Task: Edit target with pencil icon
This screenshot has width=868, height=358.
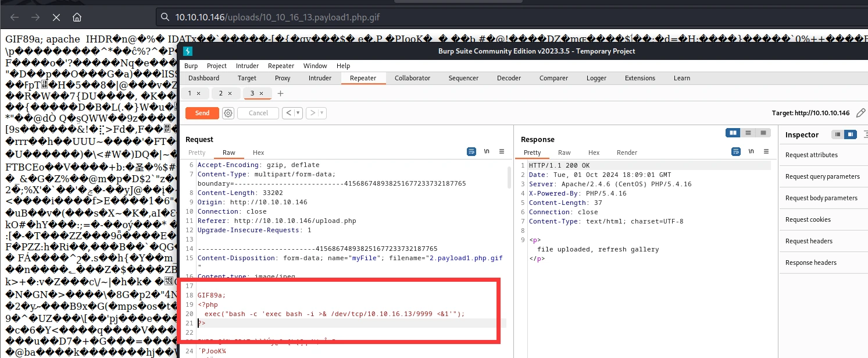Action: pos(861,112)
